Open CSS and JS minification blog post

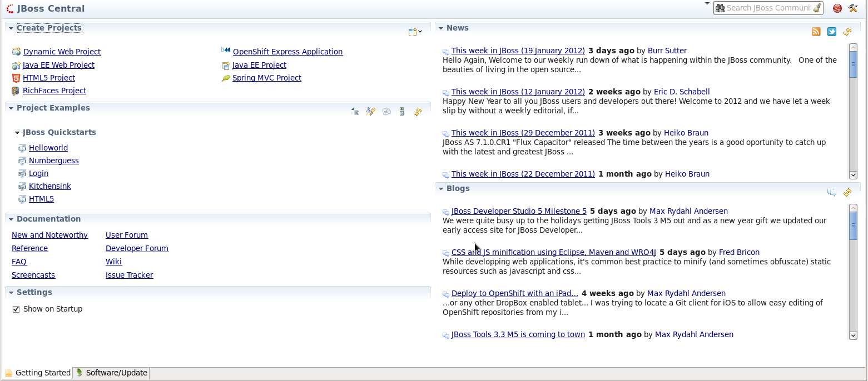tap(554, 252)
